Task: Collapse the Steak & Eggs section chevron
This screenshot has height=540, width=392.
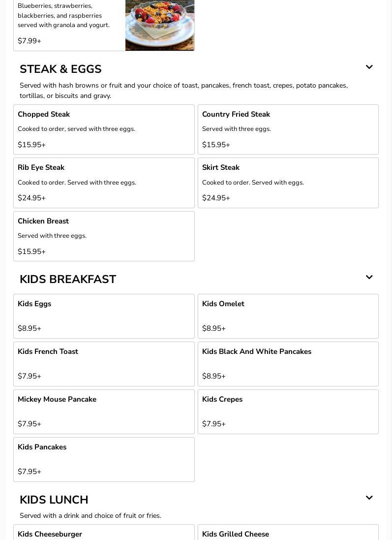Action: [369, 67]
